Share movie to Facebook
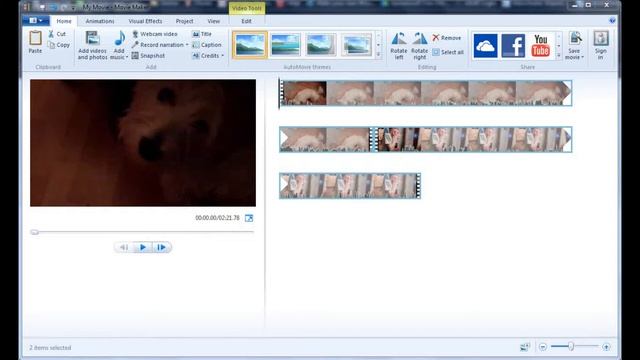 coord(513,46)
